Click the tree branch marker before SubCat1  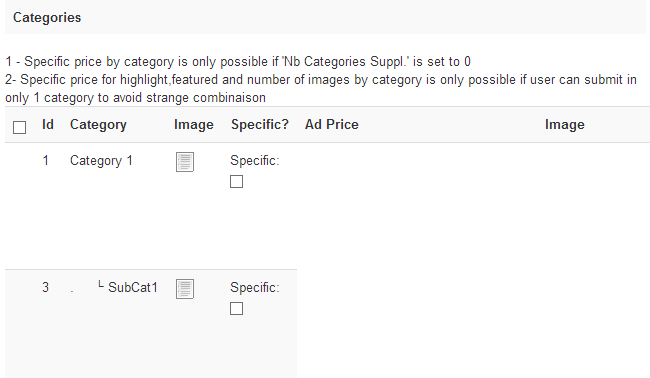[x=100, y=285]
